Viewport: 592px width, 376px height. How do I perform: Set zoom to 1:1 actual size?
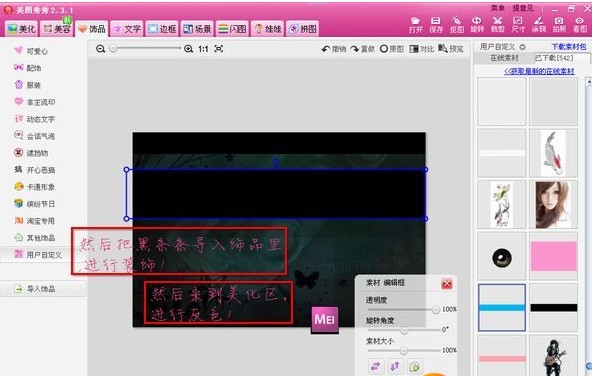pos(204,49)
